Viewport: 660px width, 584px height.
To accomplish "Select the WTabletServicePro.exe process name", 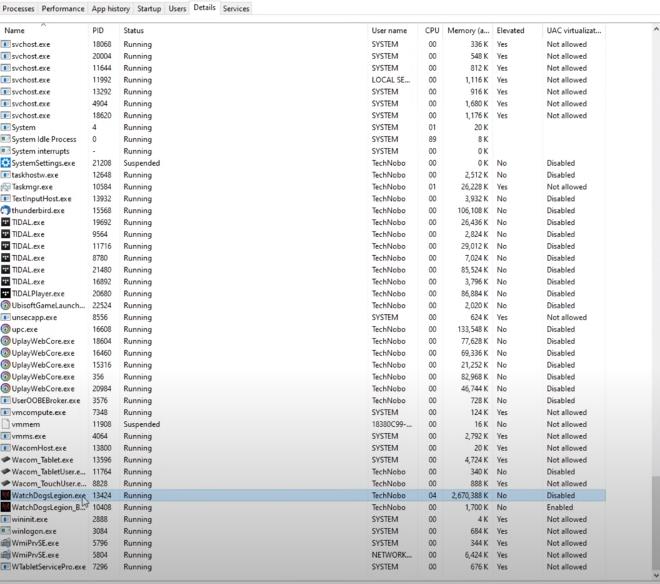I will 48,567.
